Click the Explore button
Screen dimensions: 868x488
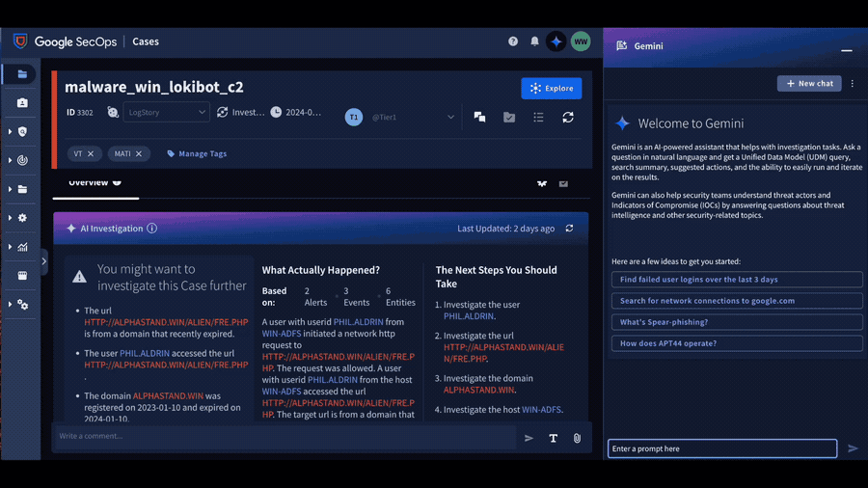click(x=552, y=88)
